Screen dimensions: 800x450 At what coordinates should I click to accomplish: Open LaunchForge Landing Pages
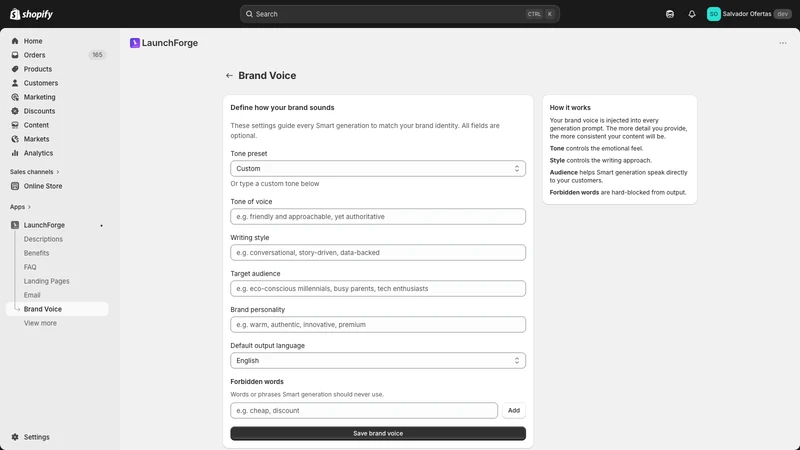click(x=46, y=281)
